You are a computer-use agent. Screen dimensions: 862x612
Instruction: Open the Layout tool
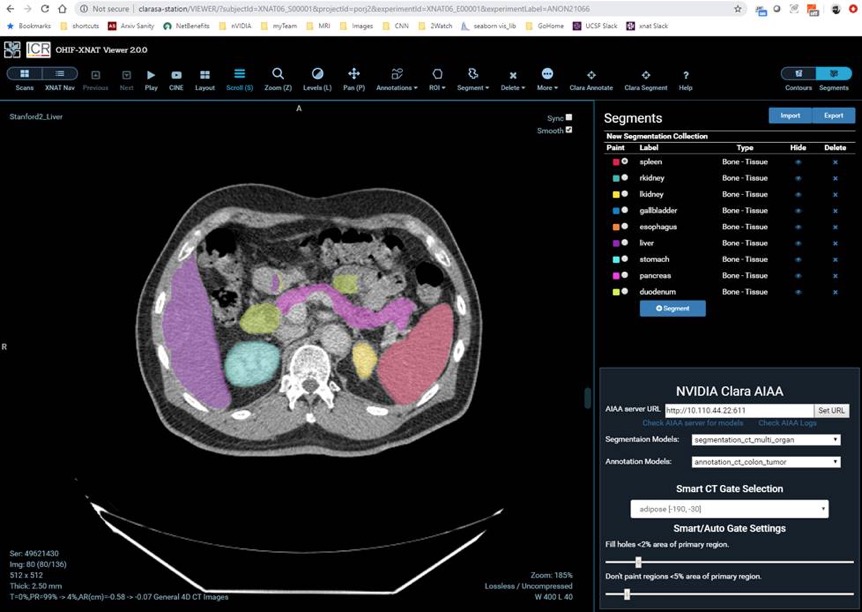point(205,75)
